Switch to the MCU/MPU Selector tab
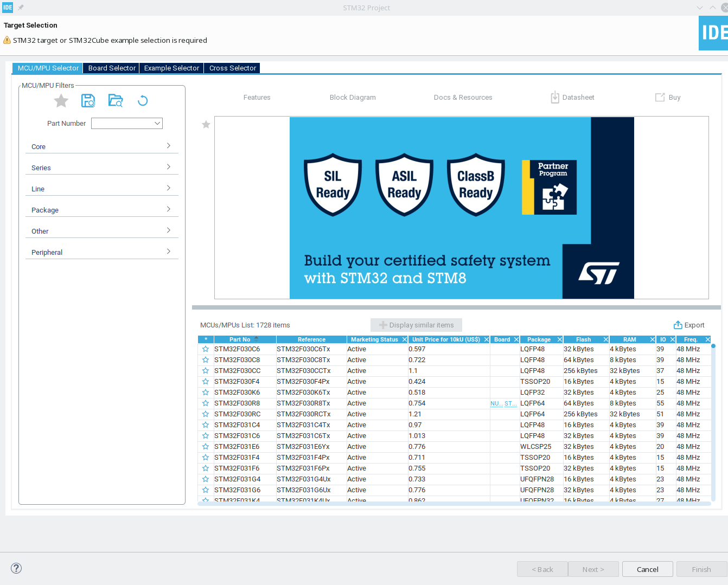 pos(48,68)
